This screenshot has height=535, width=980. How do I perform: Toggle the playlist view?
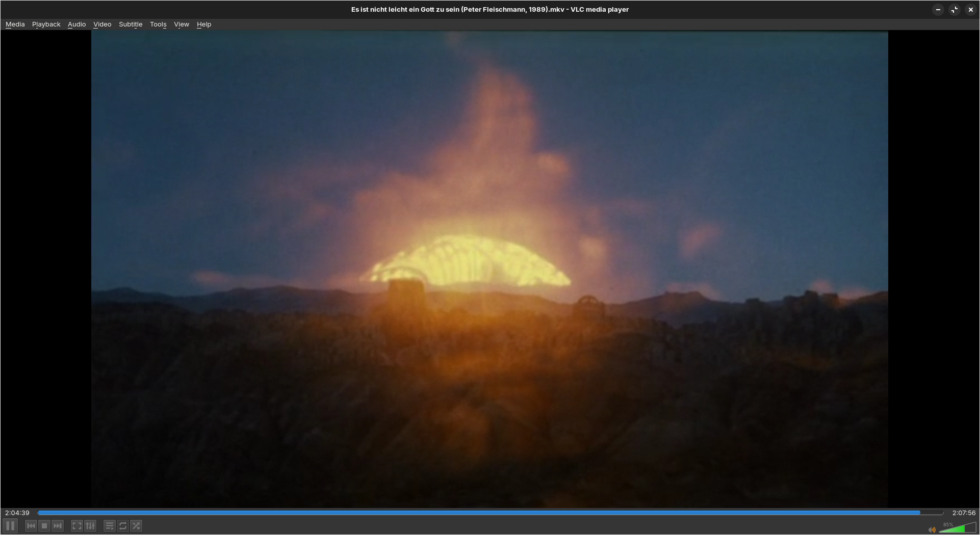(110, 526)
